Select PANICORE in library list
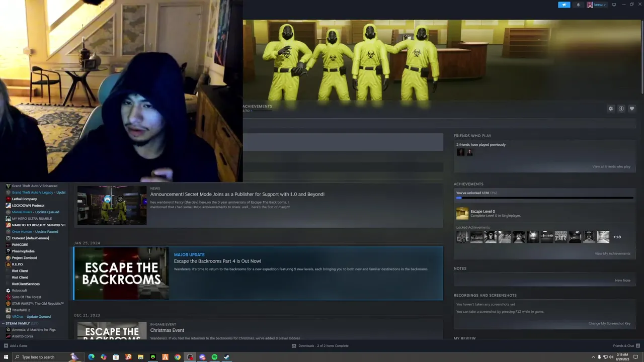Image resolution: width=644 pixels, height=362 pixels. [20, 245]
